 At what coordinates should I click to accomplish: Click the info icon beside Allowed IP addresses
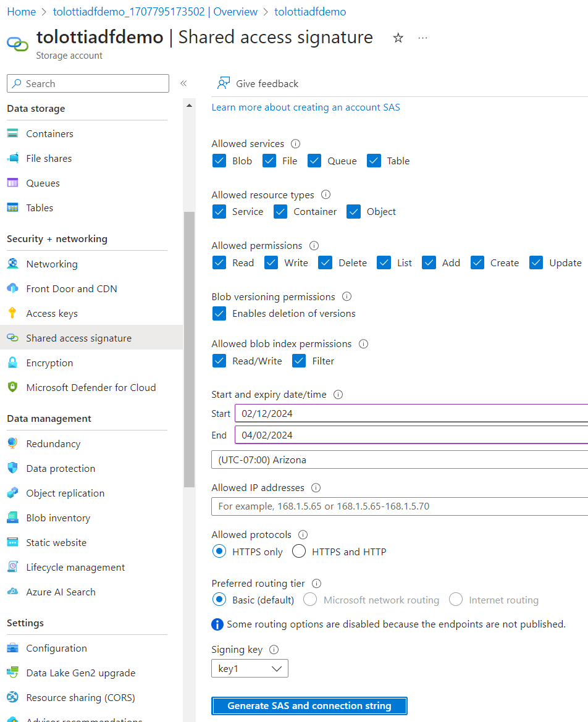pos(316,488)
